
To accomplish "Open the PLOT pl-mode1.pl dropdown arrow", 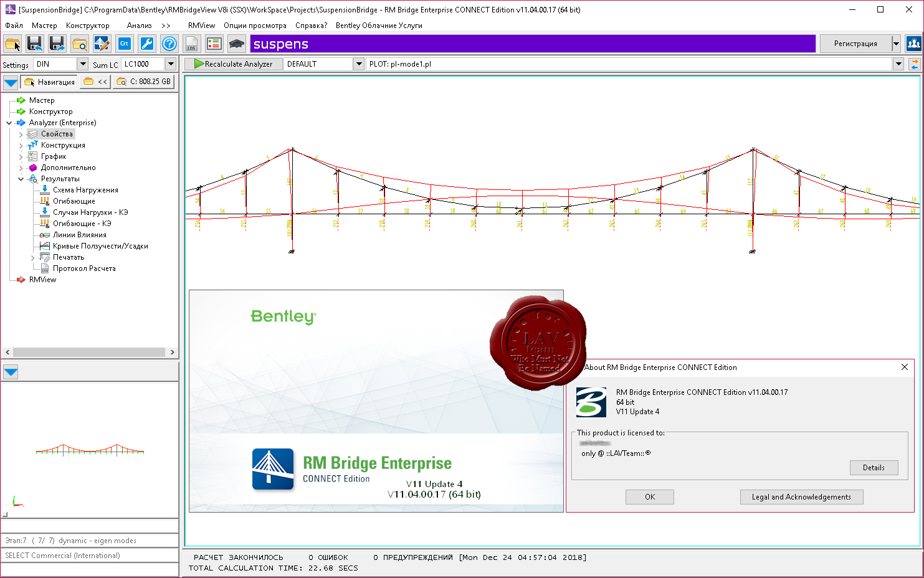I will tap(898, 64).
